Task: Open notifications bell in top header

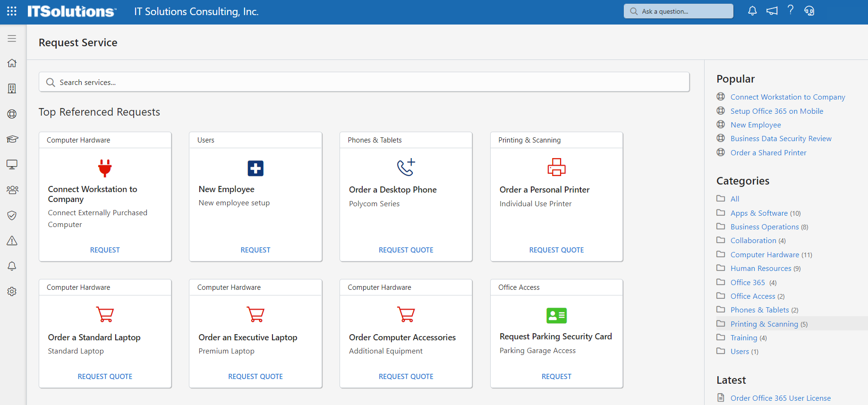Action: point(752,11)
